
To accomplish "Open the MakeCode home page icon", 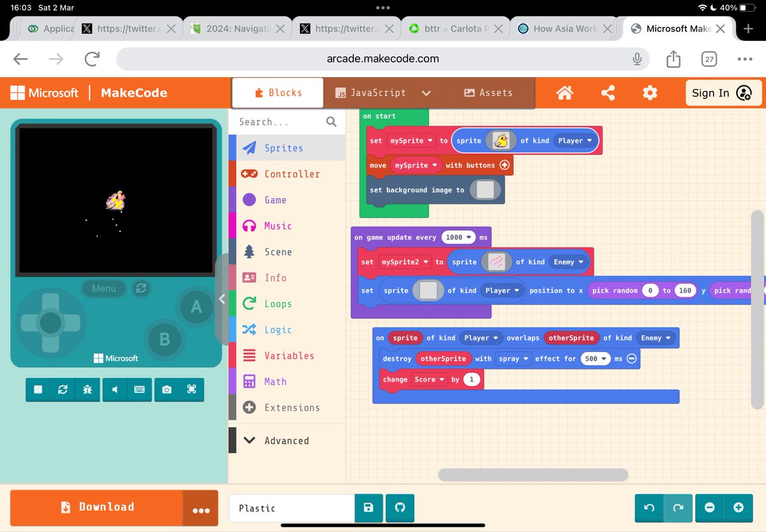I will tap(564, 93).
